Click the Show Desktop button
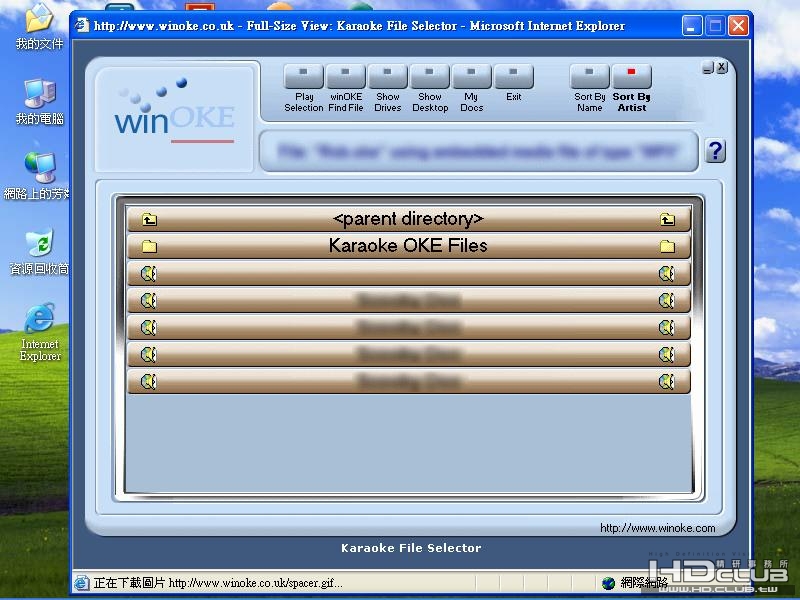The width and height of the screenshot is (800, 600). click(x=430, y=77)
